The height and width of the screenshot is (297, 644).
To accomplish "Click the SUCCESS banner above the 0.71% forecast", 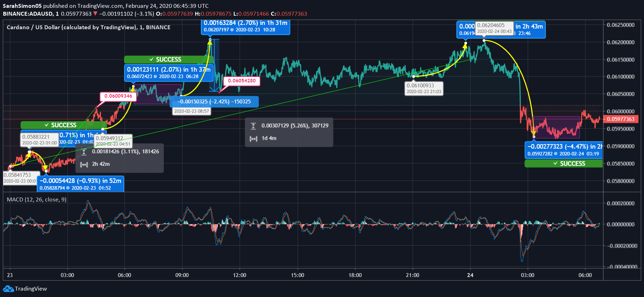I will pyautogui.click(x=64, y=125).
